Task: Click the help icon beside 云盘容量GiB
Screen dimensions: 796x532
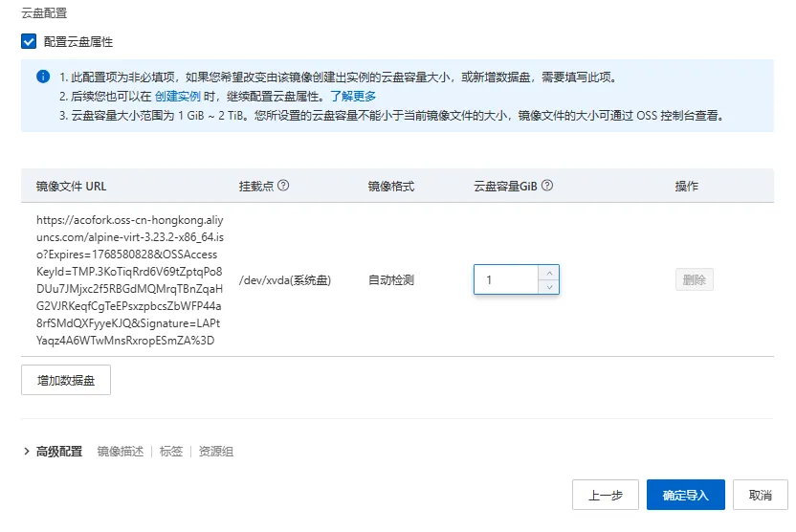Action: (x=547, y=187)
